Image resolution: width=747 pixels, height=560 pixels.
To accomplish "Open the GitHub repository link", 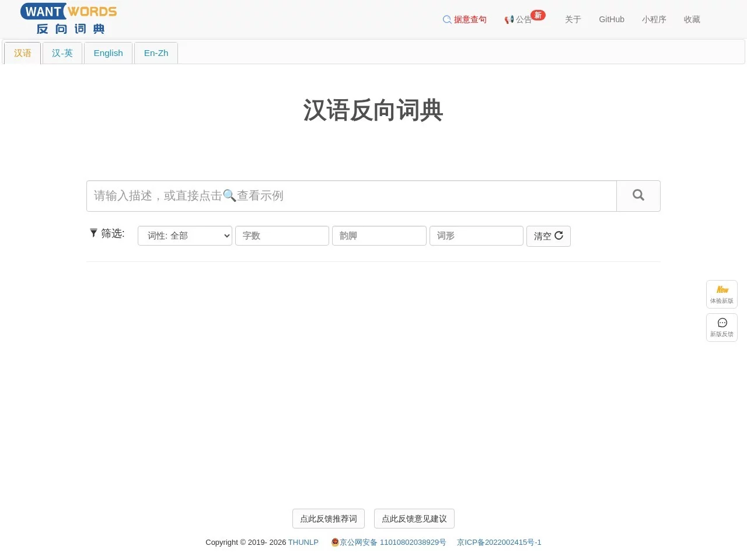I will 612,19.
